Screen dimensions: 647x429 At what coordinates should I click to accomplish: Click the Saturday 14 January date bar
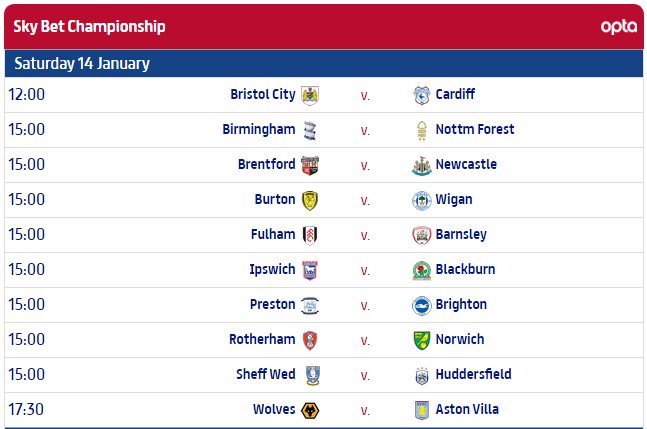tap(324, 64)
